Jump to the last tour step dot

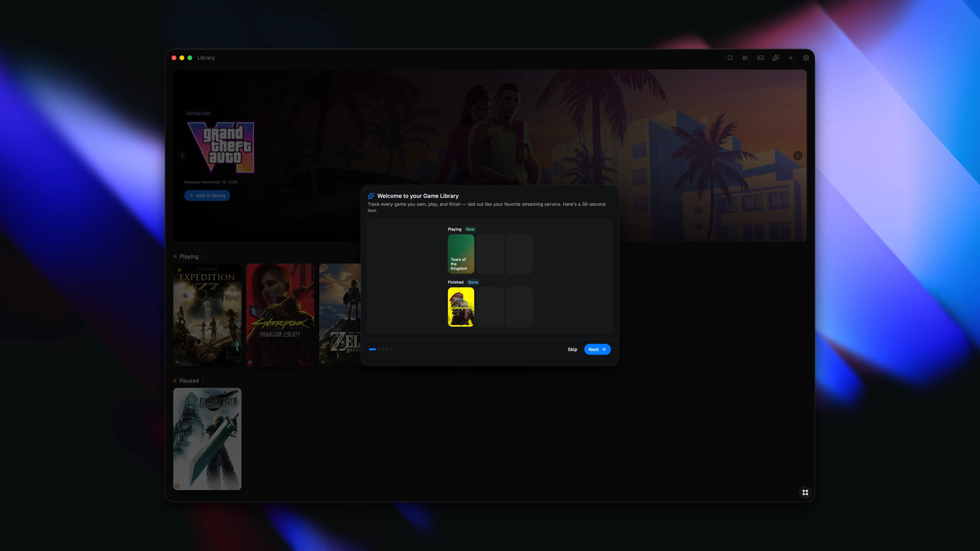tap(391, 349)
